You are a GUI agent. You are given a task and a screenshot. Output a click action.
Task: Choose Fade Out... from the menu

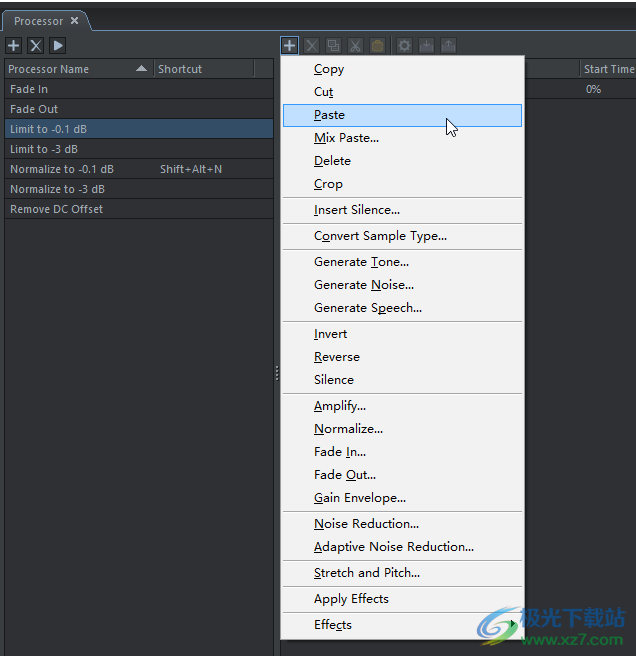tap(403, 475)
